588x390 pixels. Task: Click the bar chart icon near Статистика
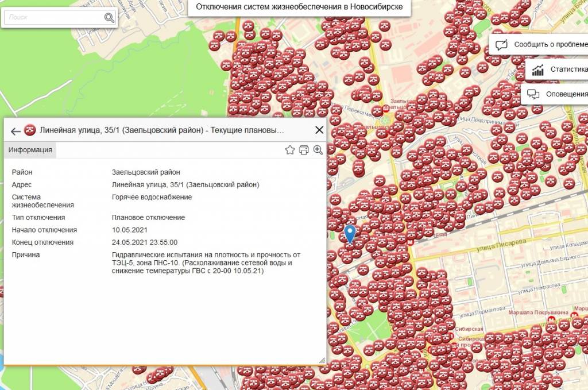tap(537, 69)
